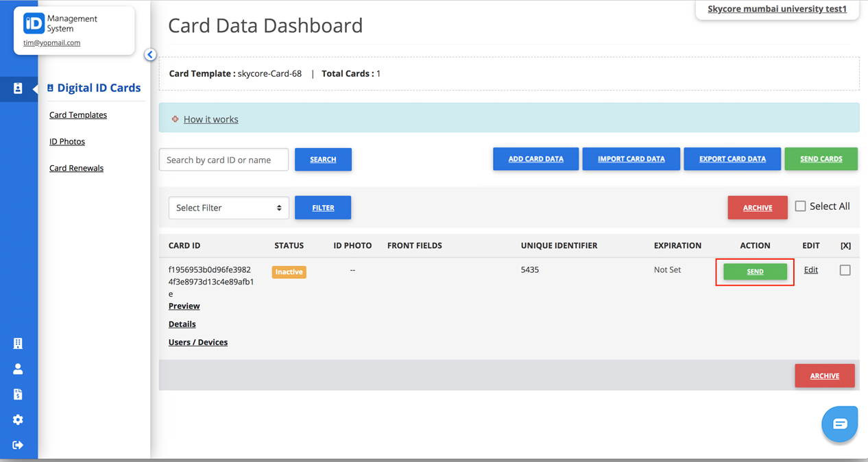Click the tim@yopmail.com account link
Image resolution: width=868 pixels, height=462 pixels.
click(x=51, y=42)
